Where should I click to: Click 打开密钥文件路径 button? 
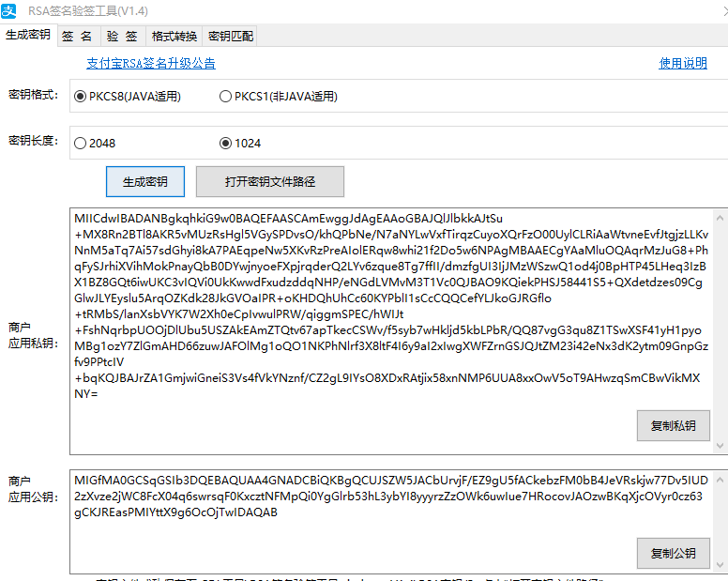[x=270, y=181]
